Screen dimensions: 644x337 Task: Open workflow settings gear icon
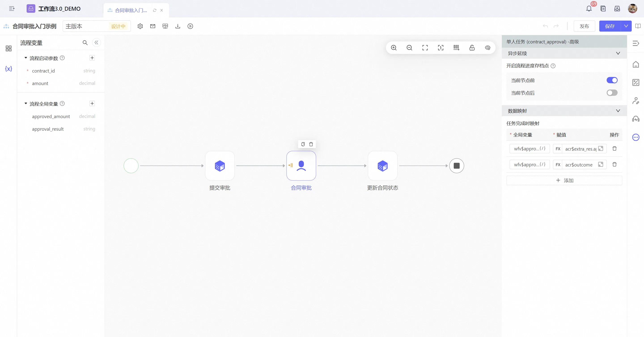click(140, 26)
